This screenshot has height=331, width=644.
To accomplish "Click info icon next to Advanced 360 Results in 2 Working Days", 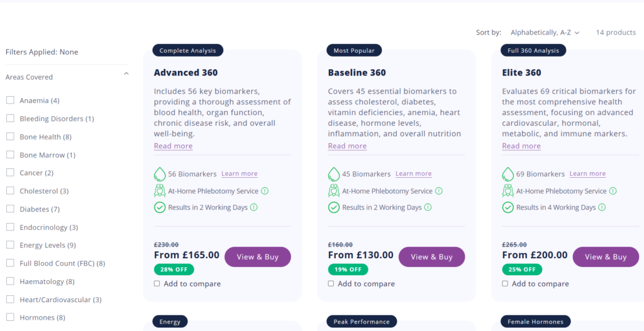I will coord(254,207).
